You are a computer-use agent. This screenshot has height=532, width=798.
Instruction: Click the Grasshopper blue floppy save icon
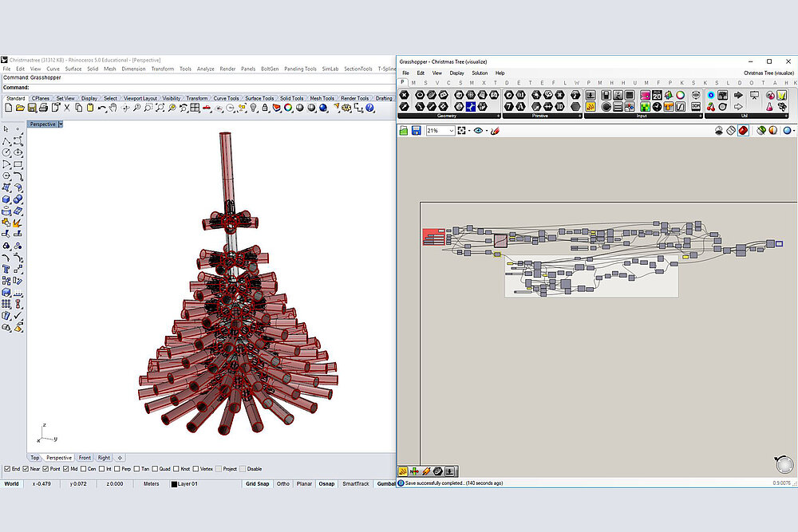tap(416, 131)
